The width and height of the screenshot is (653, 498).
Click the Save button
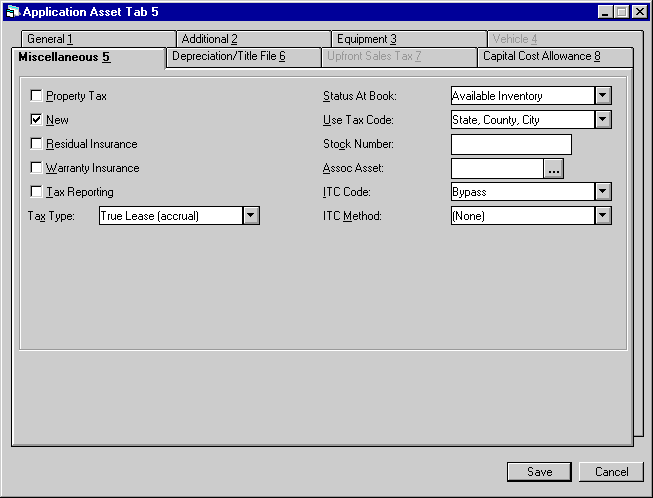[539, 472]
